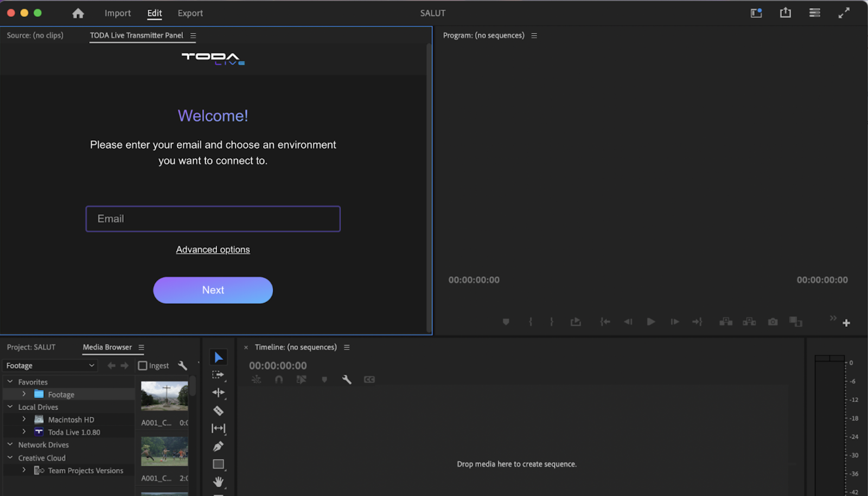Viewport: 868px width, 496px height.
Task: Open Media Browser ingest settings wrench
Action: point(182,365)
